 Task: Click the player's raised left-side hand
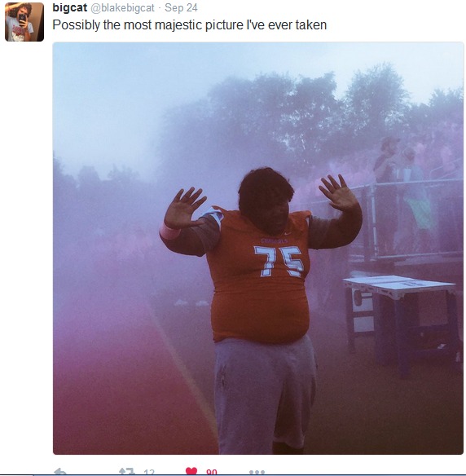[x=183, y=208]
